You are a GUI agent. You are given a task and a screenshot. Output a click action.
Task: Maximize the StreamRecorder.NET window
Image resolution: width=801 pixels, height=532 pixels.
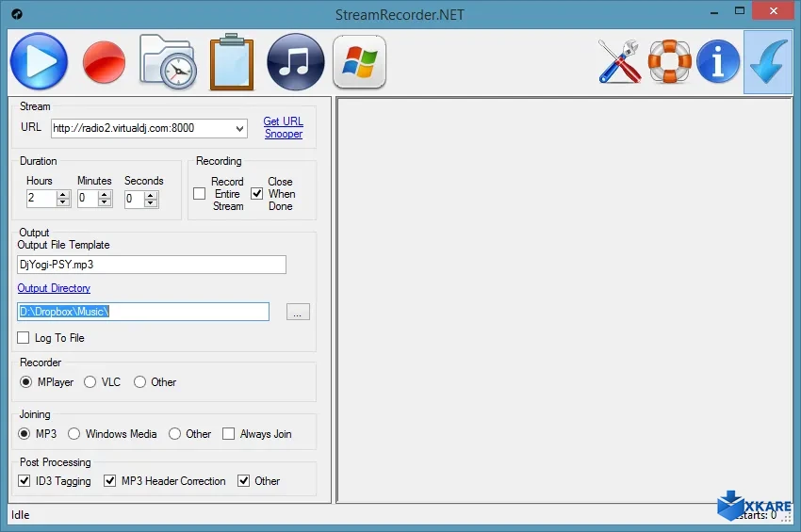[x=739, y=11]
